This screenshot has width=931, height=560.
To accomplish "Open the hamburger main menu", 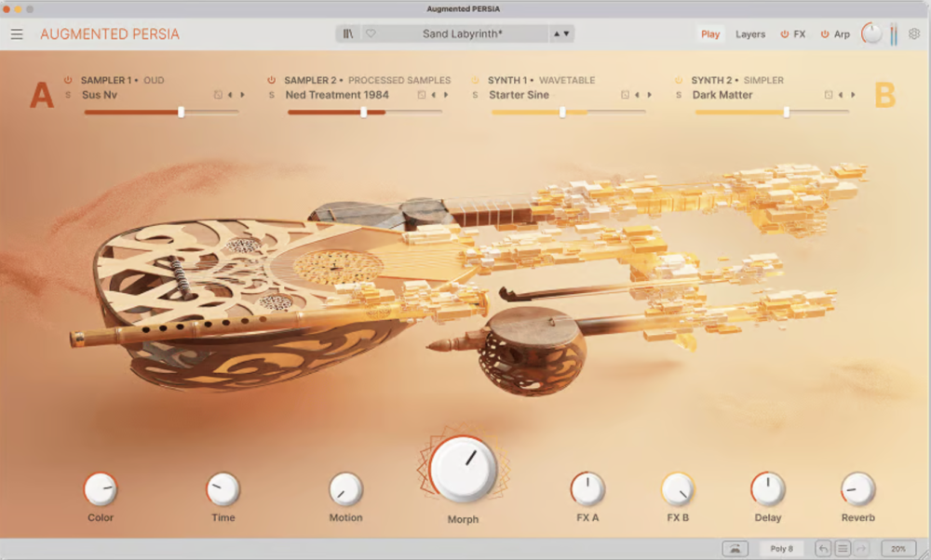I will (17, 34).
